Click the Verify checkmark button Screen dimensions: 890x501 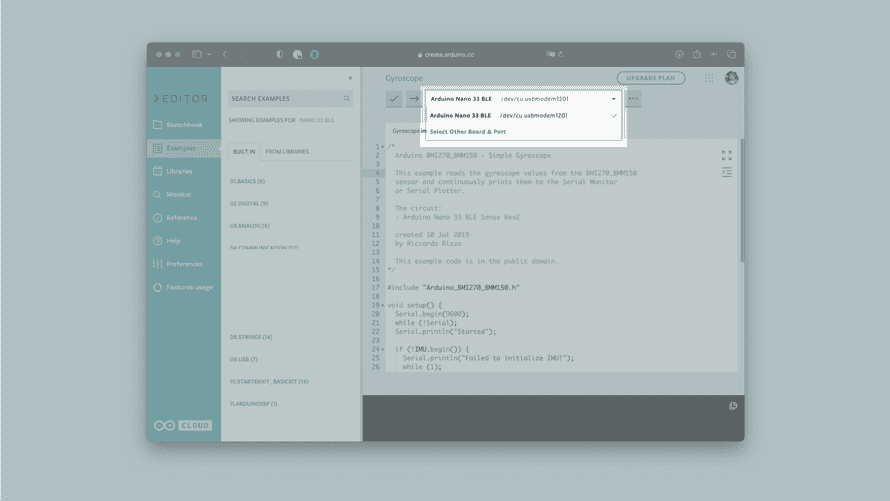coord(394,99)
